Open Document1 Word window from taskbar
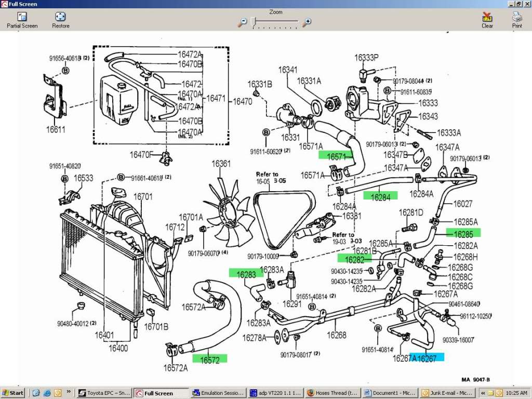 point(389,393)
